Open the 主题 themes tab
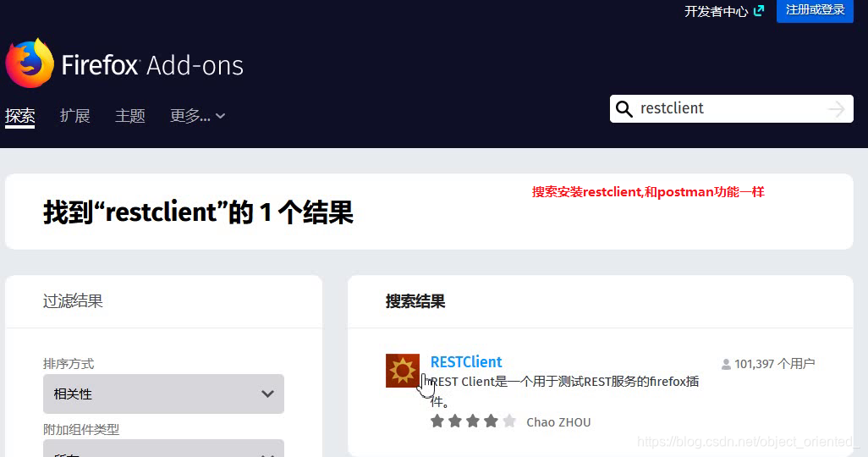 (x=130, y=116)
